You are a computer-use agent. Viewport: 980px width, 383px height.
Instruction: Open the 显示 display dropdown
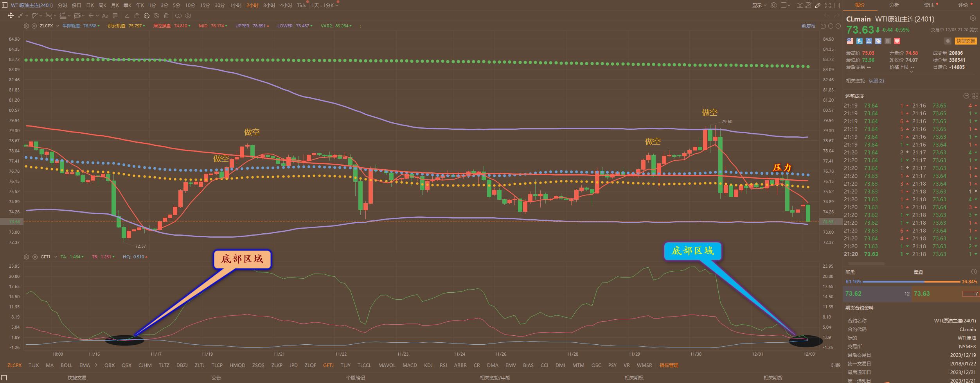[759, 5]
